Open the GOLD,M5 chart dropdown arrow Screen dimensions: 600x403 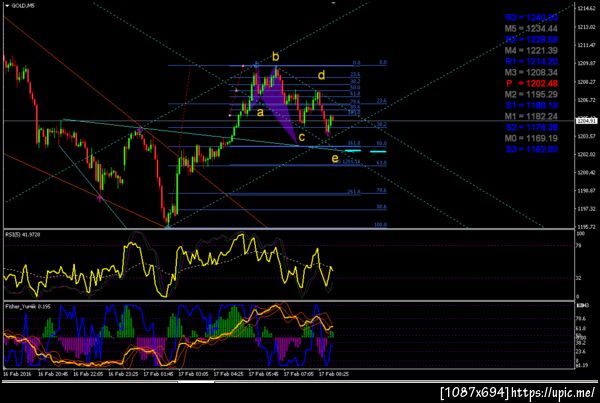(x=7, y=6)
